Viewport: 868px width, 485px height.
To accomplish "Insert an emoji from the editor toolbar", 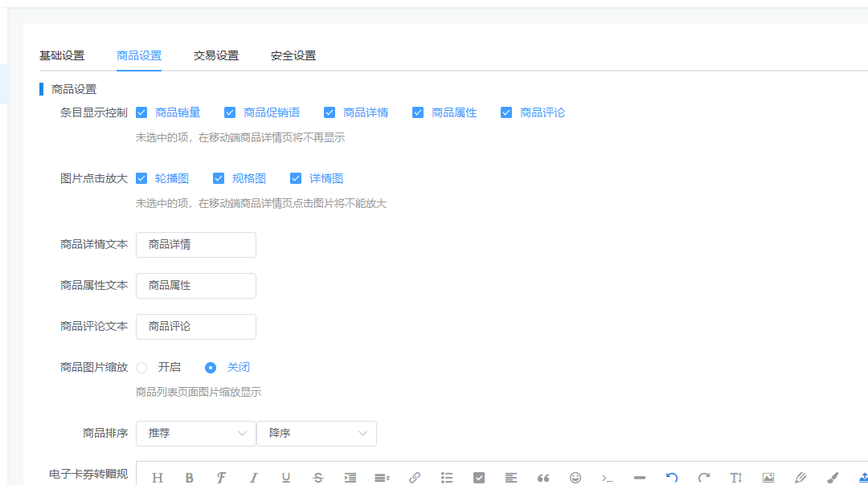I will (575, 476).
